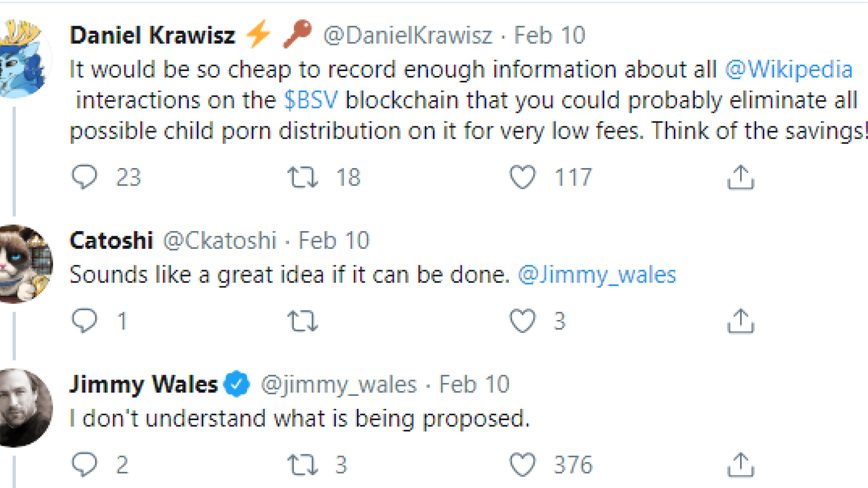The image size is (868, 488).
Task: Open the @jimmy_wales handle next to verified badge
Action: coord(339,384)
